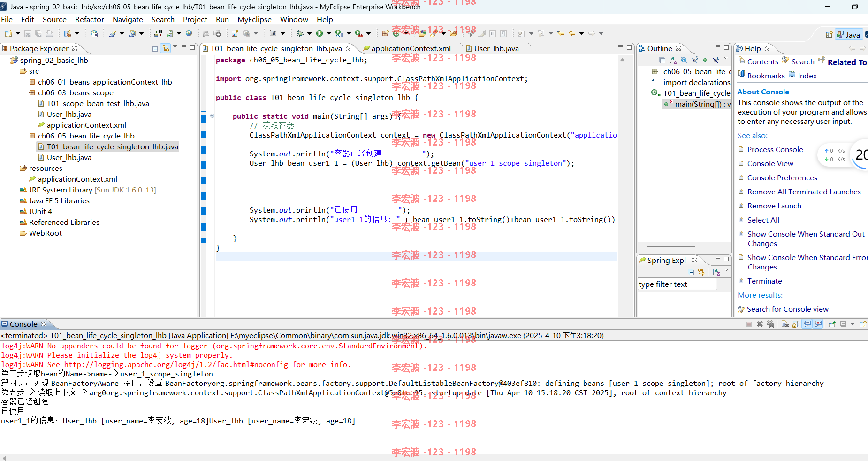Screen dimensions: 868x461
Task: Collapse all in Spring Explorer
Action: click(691, 272)
